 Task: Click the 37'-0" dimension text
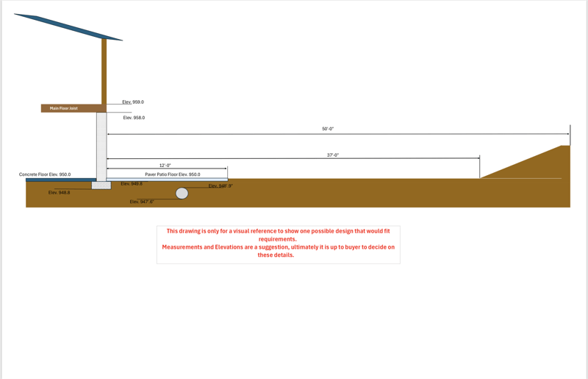[333, 155]
